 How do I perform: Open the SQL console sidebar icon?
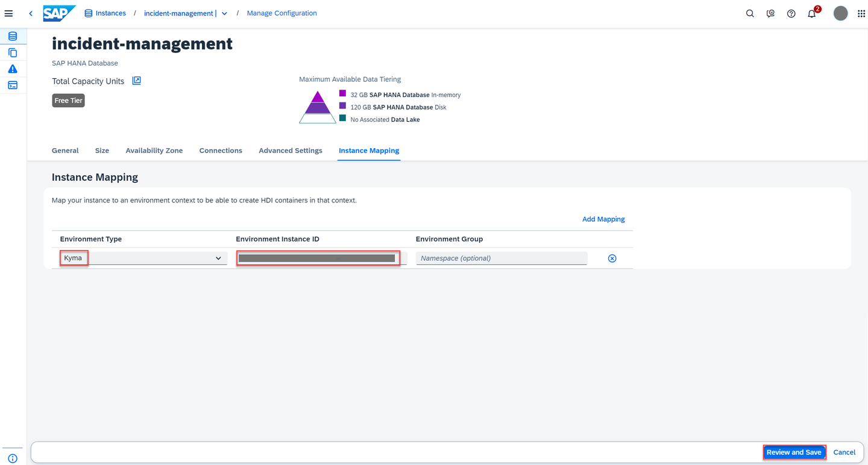[x=13, y=85]
